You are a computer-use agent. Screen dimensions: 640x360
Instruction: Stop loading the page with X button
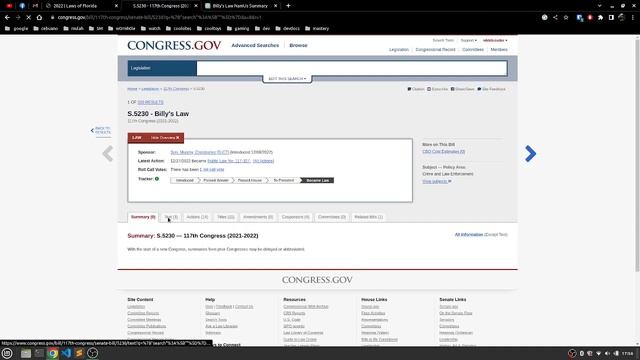tap(28, 18)
